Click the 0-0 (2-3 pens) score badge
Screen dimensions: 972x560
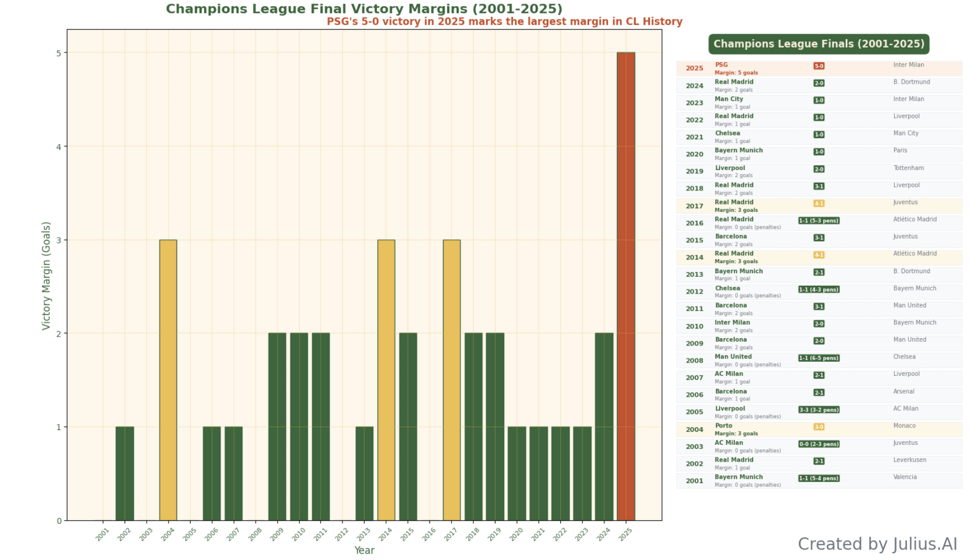819,444
